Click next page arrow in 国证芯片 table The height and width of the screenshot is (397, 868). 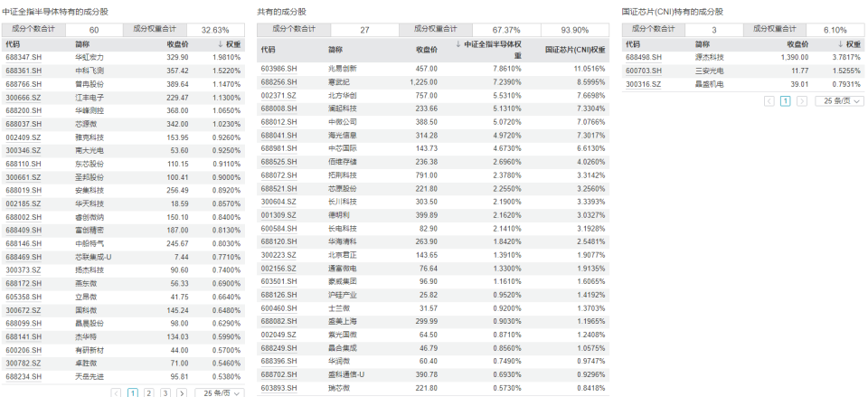coord(802,100)
